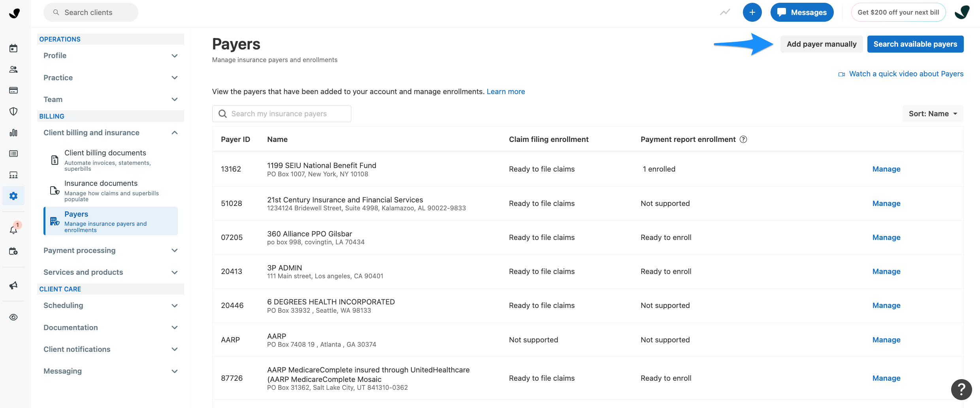Expand the Team section
Screen dimensions: 980x408
tap(111, 99)
